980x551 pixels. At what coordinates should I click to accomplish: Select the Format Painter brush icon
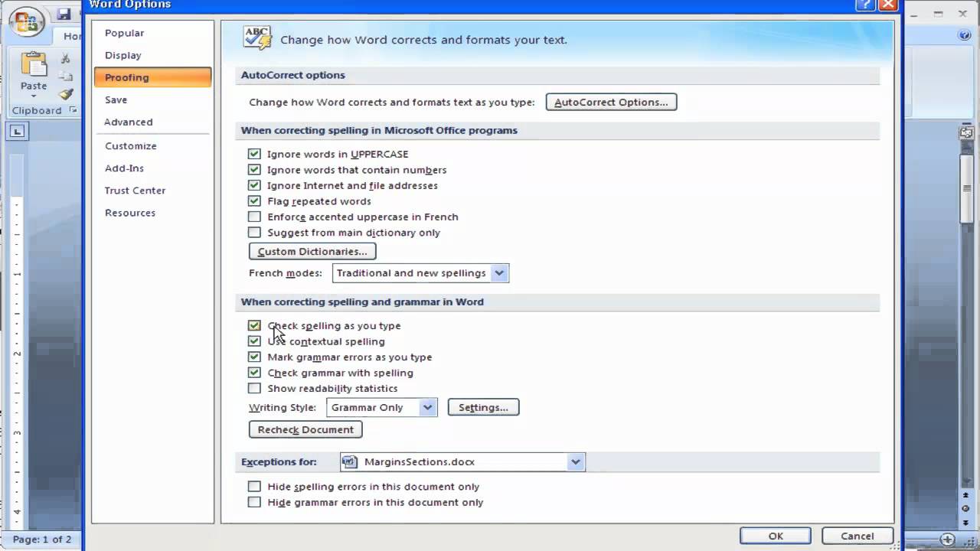pyautogui.click(x=66, y=94)
